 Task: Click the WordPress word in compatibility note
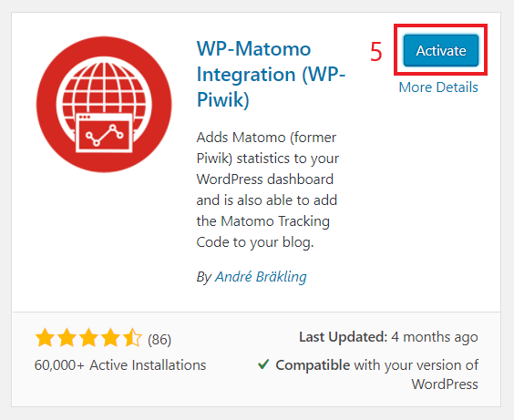coord(445,384)
